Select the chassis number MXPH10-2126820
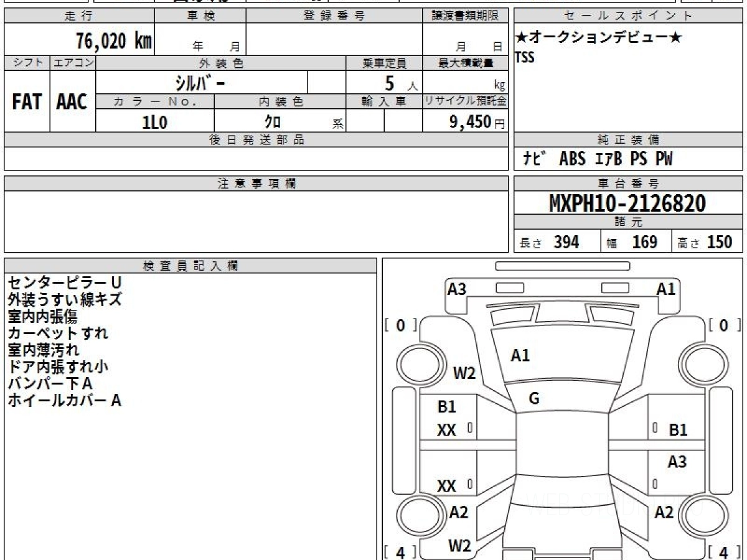Image resolution: width=747 pixels, height=560 pixels. click(627, 203)
